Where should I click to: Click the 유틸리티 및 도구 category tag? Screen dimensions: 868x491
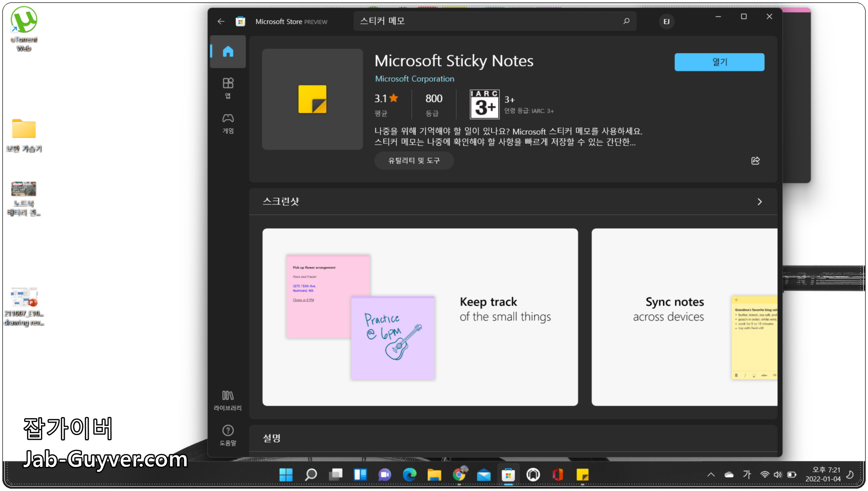click(x=414, y=160)
